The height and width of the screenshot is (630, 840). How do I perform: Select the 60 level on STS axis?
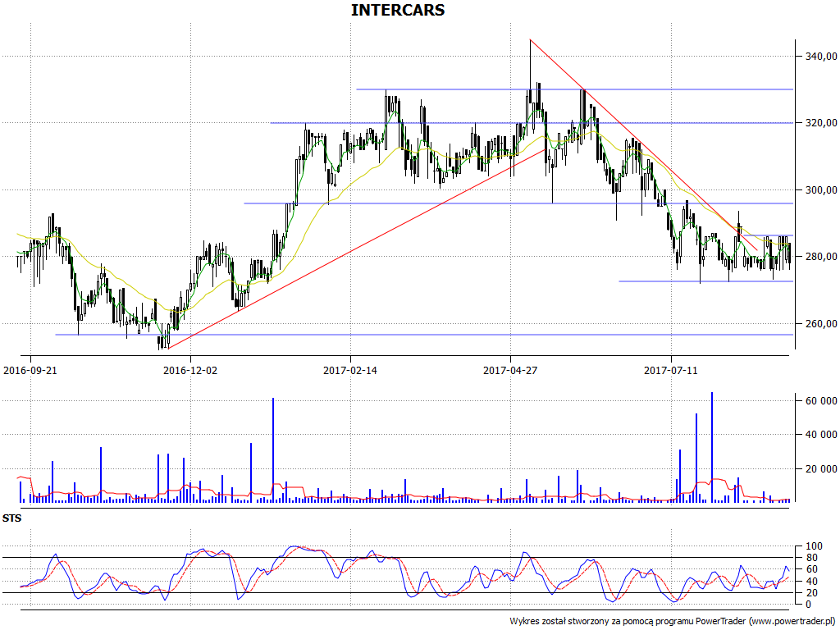click(811, 569)
